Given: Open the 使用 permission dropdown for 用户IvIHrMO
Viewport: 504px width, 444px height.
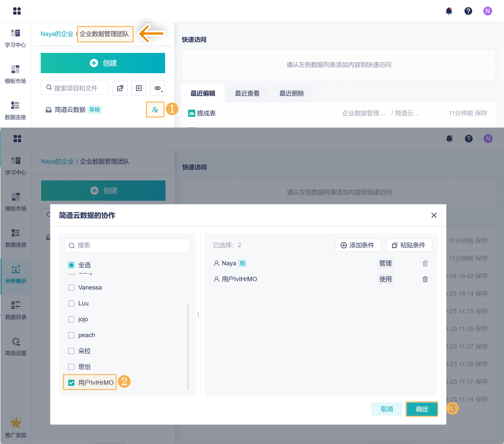Looking at the screenshot, I should coord(385,279).
